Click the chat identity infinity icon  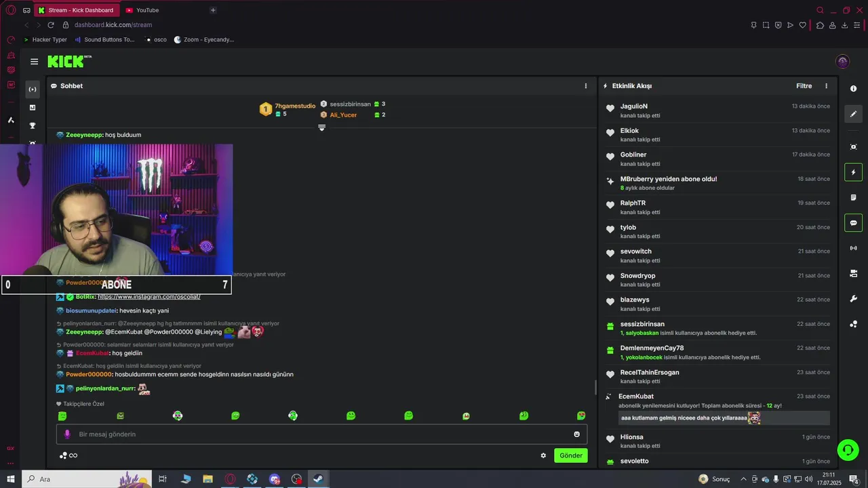pyautogui.click(x=73, y=455)
